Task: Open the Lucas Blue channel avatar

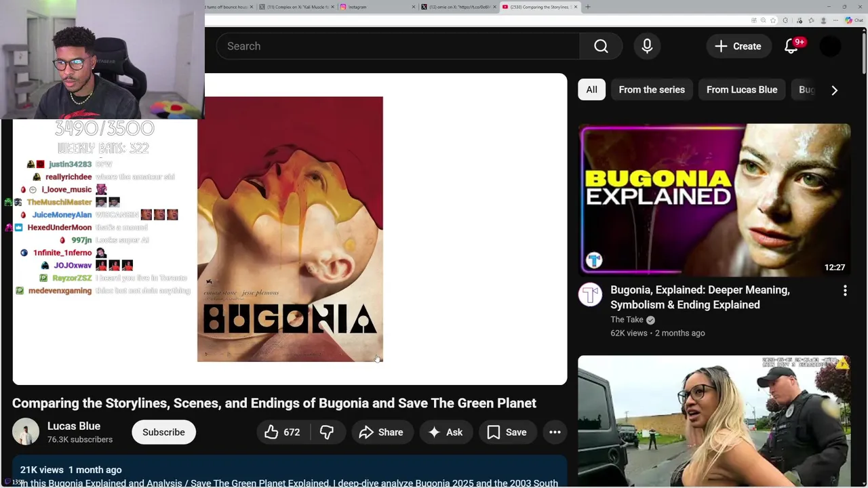Action: click(x=25, y=432)
